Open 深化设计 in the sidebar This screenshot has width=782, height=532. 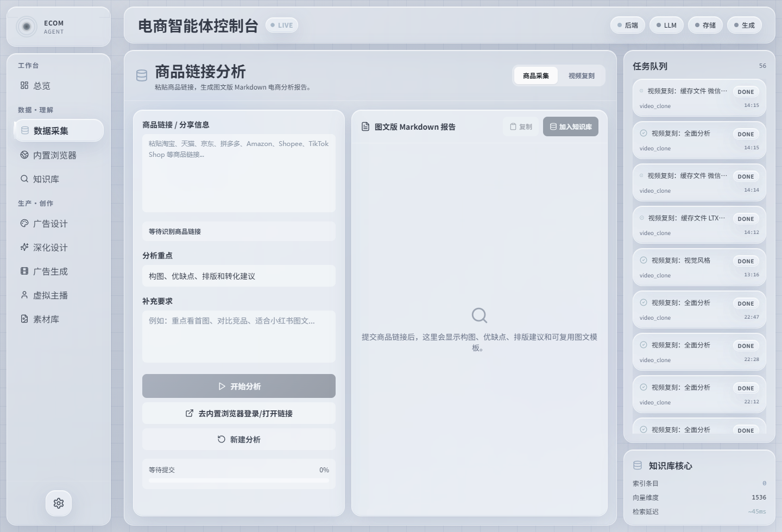[59, 247]
